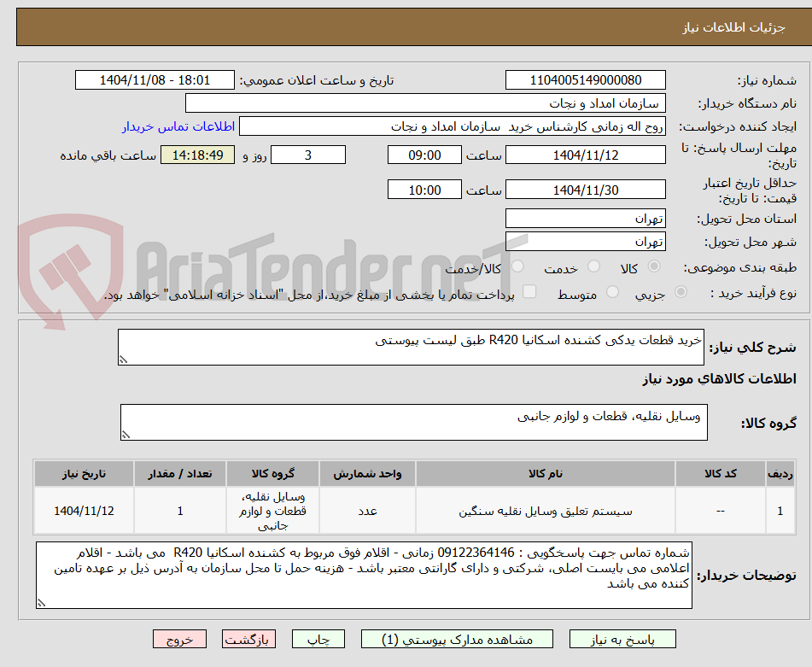Click the countdown timer 14:18:49

(197, 155)
